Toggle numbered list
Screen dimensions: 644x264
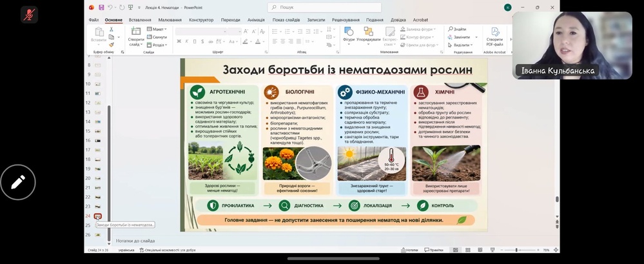point(288,31)
